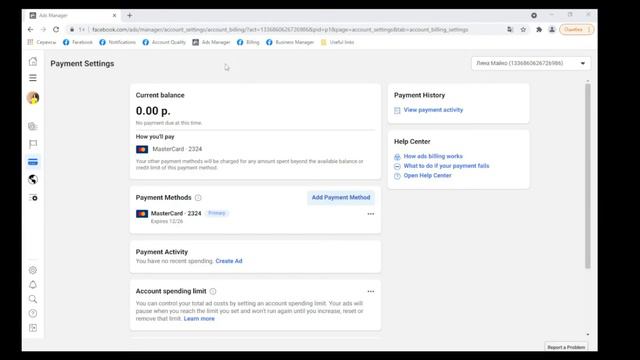Open the hamburger menu in sidebar

33,78
